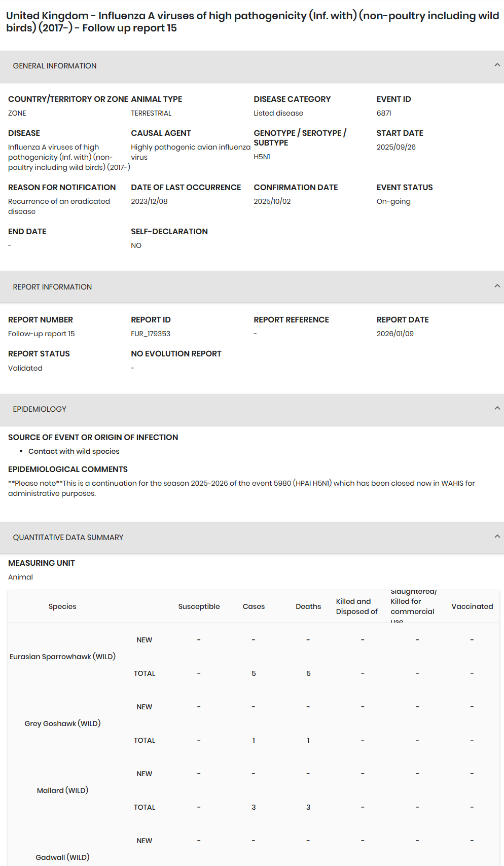Image resolution: width=504 pixels, height=866 pixels.
Task: Select the Eurasian Sparrowhawk (WILD) species row
Action: (x=62, y=657)
